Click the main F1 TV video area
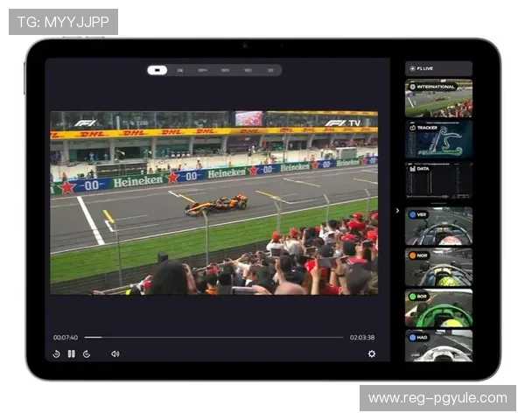525x420 pixels. tap(214, 203)
